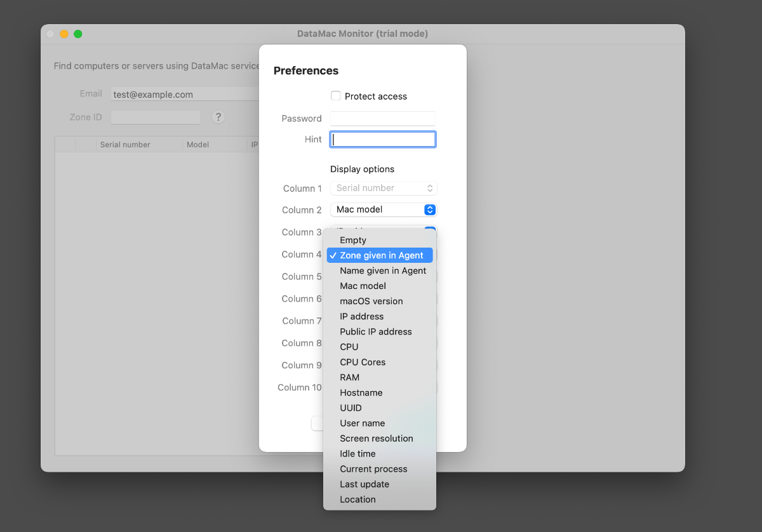This screenshot has height=532, width=762.
Task: Open the Column 1 Serial number dropdown
Action: pos(384,188)
